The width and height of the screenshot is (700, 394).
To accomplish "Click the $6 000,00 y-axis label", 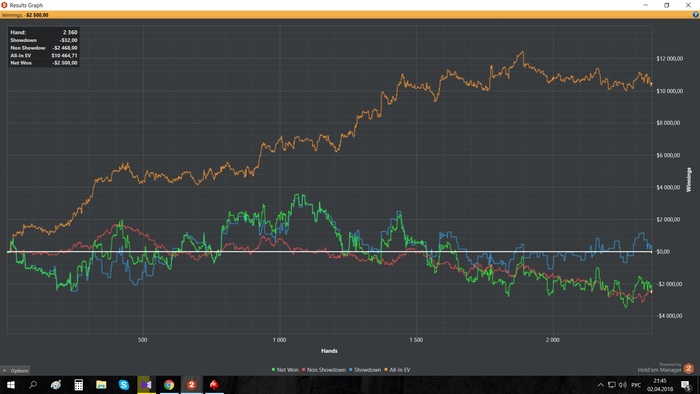I will coord(668,155).
